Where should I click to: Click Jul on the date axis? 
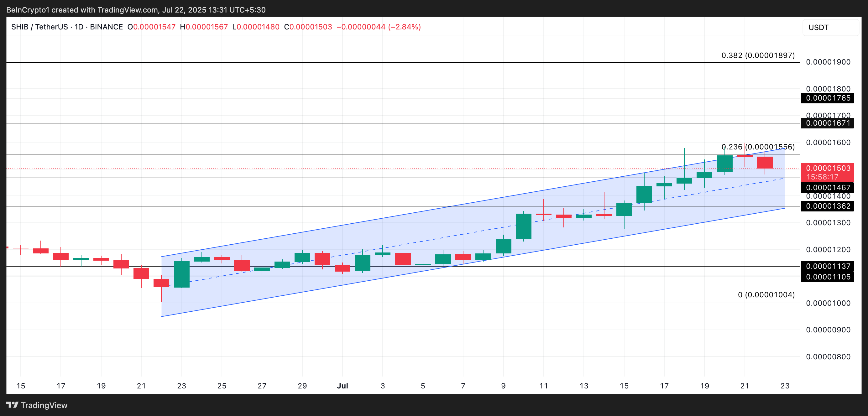coord(343,386)
